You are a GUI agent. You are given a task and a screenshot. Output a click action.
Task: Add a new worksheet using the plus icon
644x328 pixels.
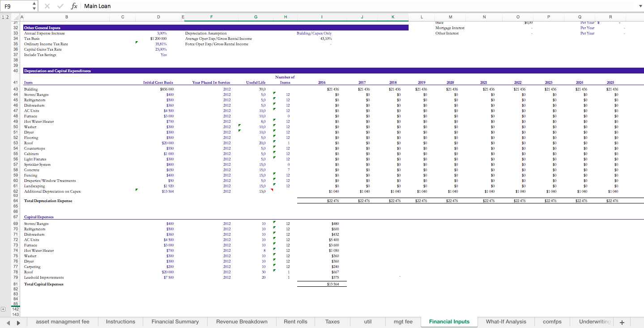click(x=622, y=322)
